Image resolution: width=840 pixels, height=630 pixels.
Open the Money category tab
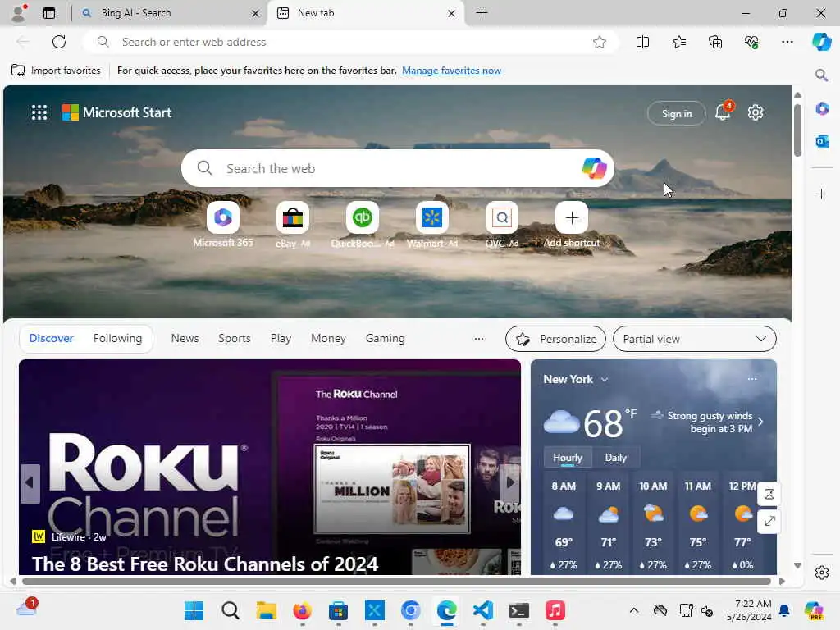(x=328, y=338)
